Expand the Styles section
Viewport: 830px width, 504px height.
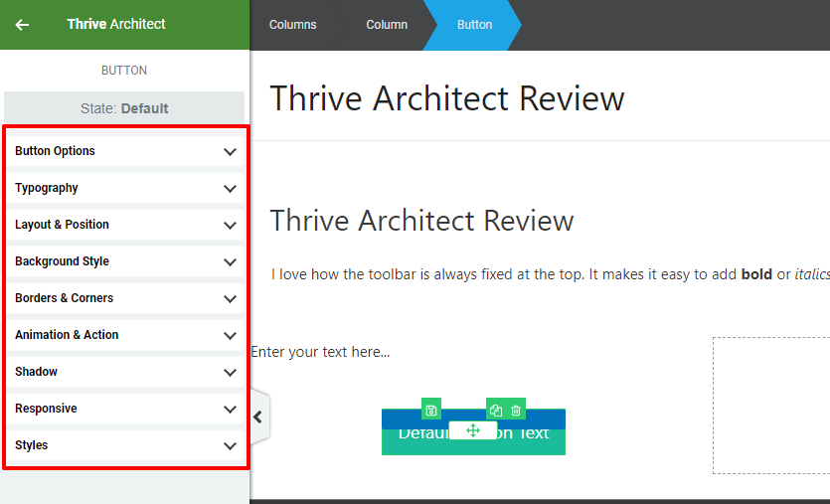[125, 445]
